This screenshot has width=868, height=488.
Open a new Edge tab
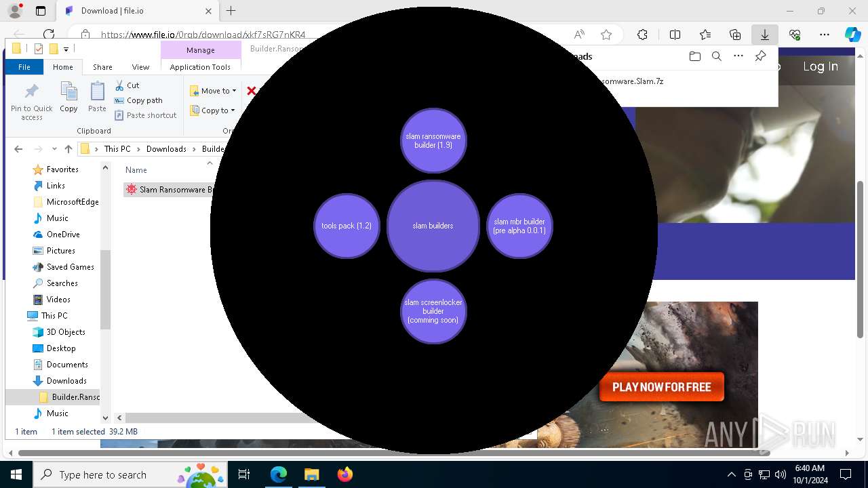231,11
